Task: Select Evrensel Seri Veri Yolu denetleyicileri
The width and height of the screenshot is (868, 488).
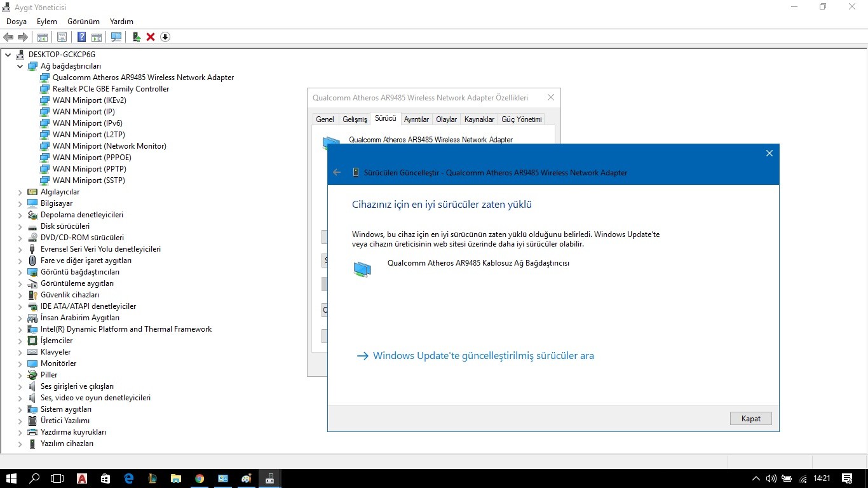Action: 100,249
